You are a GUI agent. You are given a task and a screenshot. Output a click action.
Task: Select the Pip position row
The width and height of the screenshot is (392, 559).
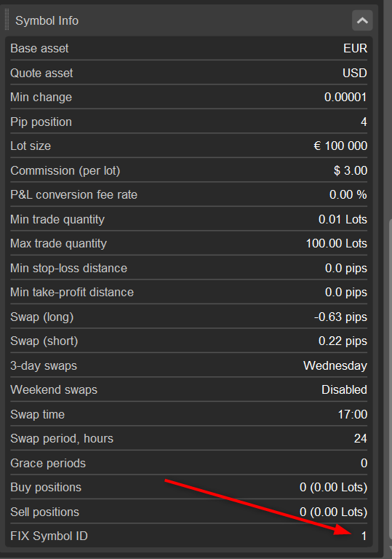188,122
